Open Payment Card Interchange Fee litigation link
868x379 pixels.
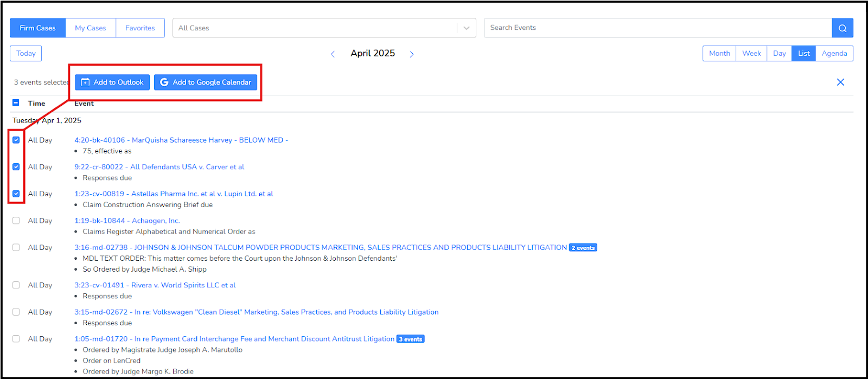[234, 339]
